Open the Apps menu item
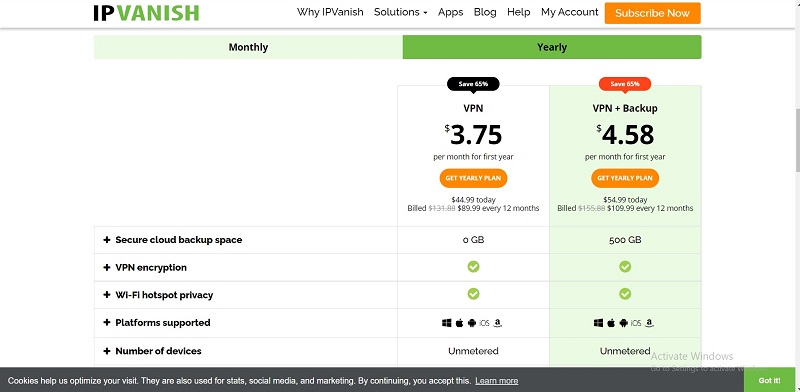This screenshot has height=392, width=800. (x=451, y=12)
